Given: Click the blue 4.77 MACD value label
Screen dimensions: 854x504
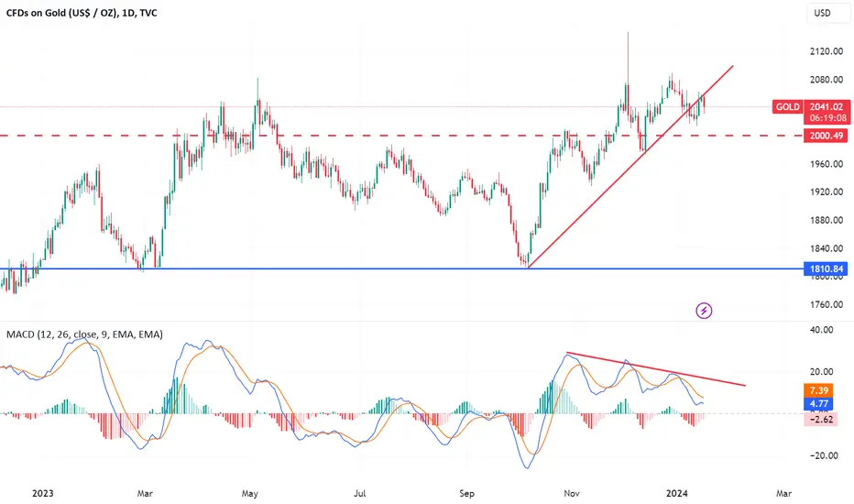Looking at the screenshot, I should 818,404.
